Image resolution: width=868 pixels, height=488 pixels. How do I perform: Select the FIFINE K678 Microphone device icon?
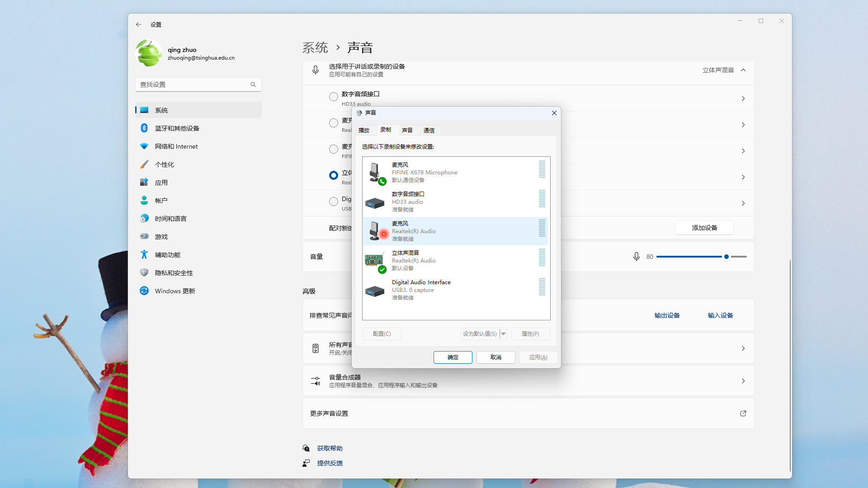pyautogui.click(x=375, y=173)
